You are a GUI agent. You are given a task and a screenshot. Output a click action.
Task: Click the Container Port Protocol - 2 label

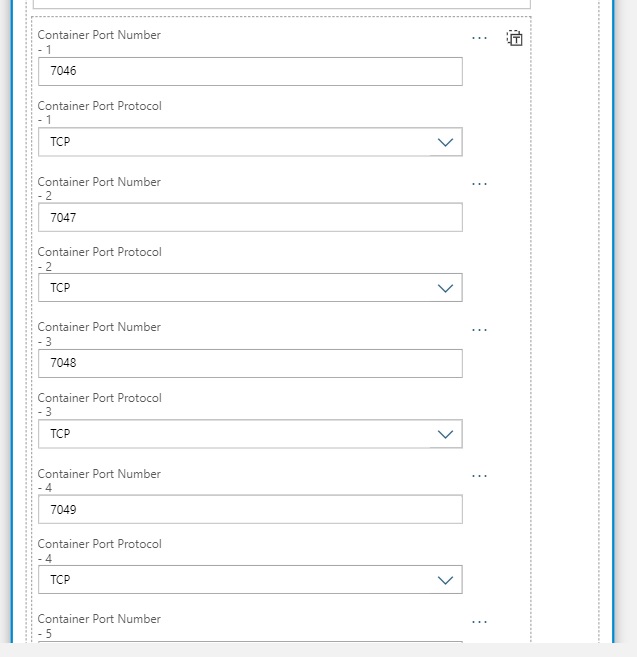point(99,252)
